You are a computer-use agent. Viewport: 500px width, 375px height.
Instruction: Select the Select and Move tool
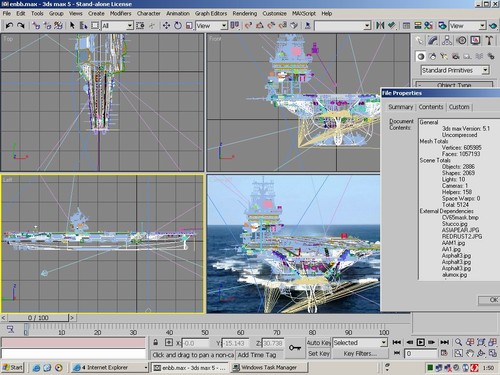coord(166,25)
